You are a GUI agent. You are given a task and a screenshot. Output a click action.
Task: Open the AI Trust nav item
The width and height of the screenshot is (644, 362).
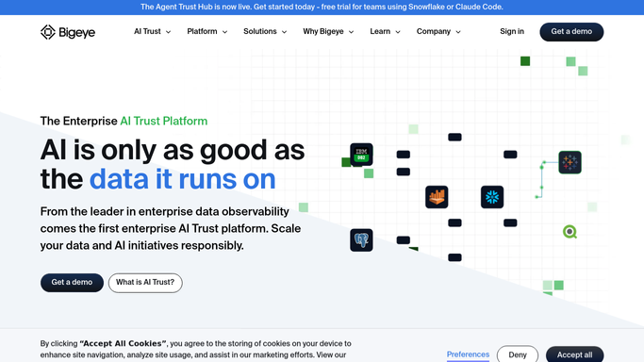147,32
